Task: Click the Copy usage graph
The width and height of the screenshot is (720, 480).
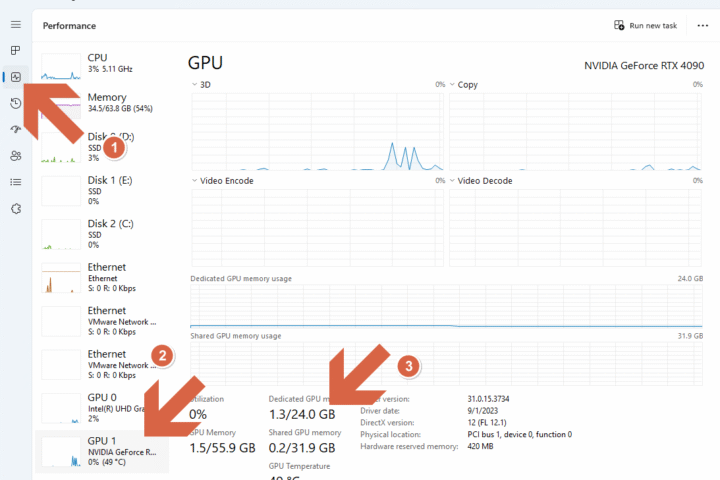Action: tap(575, 132)
